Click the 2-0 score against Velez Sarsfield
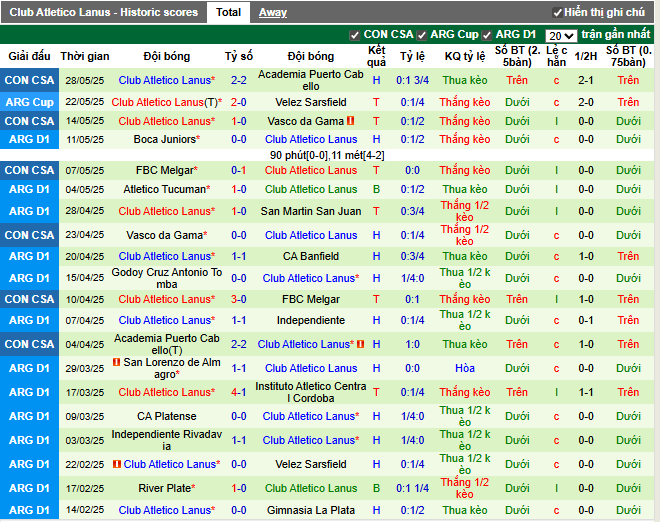Screen dimensions: 660x522 pyautogui.click(x=239, y=102)
